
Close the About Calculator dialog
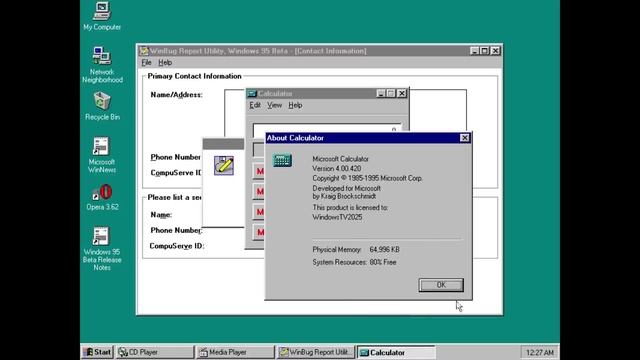click(464, 138)
